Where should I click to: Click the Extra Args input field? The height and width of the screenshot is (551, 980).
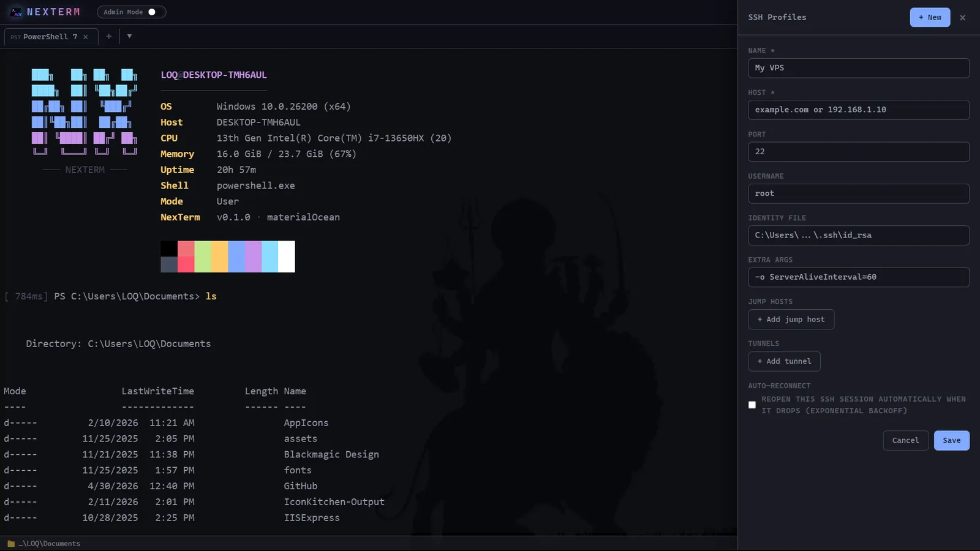coord(858,277)
